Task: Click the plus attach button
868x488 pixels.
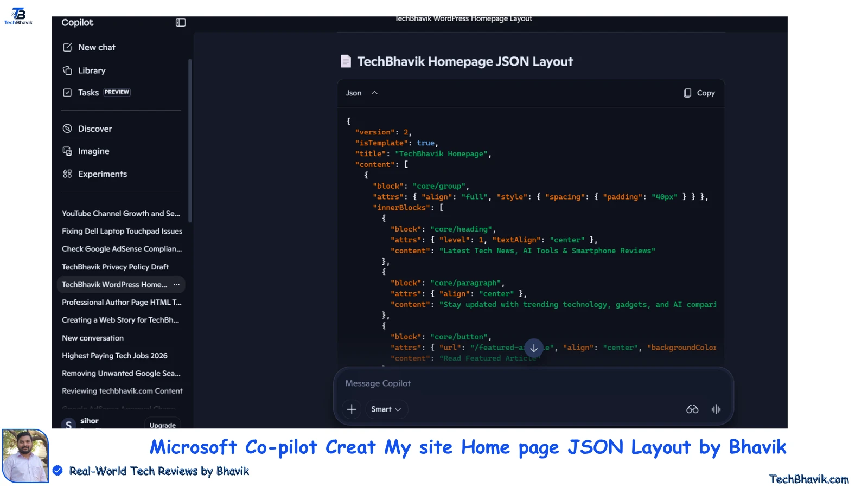Action: point(352,409)
